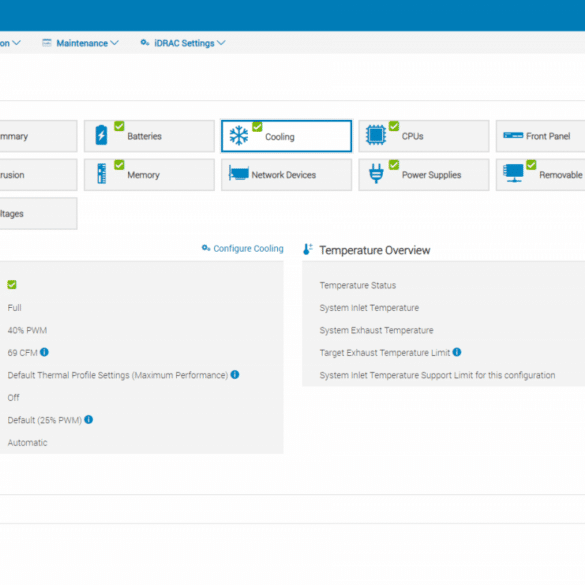Click the Target Exhaust Temperature Limit label
The width and height of the screenshot is (585, 585).
tap(385, 353)
